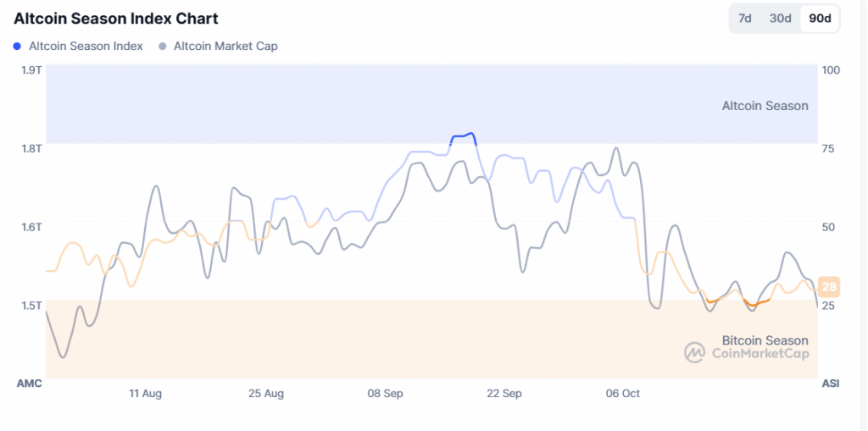Click the 25 Aug date marker
The width and height of the screenshot is (868, 431).
point(265,393)
